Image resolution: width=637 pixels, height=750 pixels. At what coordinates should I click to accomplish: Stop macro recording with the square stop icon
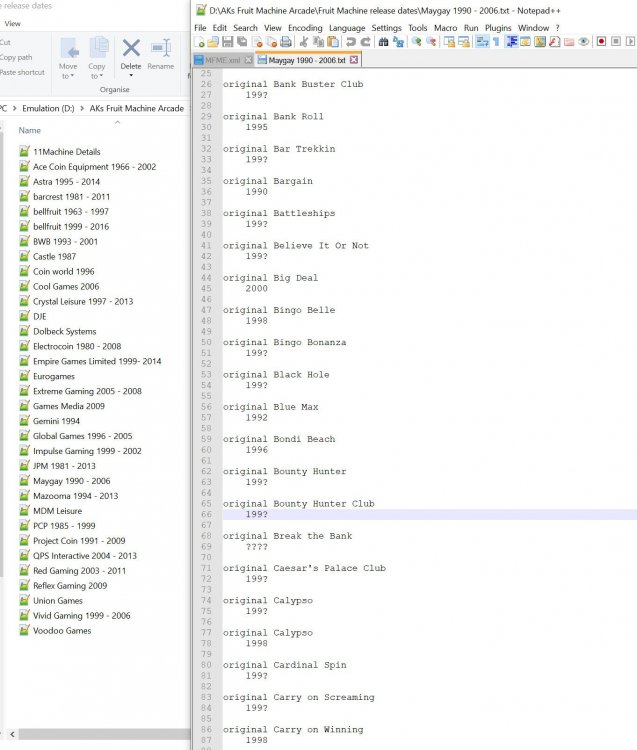[x=616, y=42]
